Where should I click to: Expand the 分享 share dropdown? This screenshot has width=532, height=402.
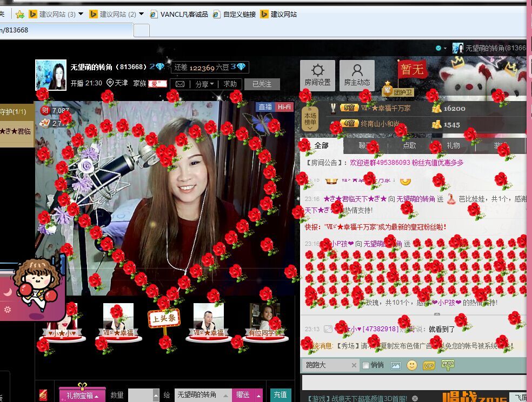point(204,84)
